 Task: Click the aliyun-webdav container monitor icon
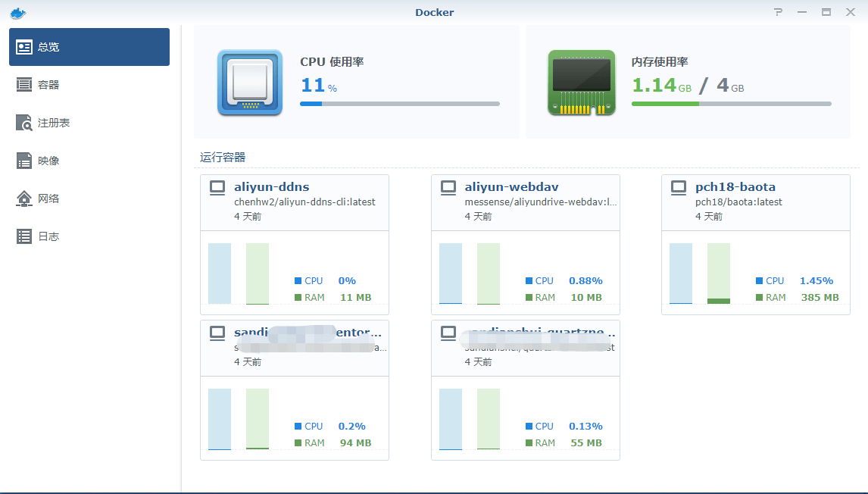(448, 187)
